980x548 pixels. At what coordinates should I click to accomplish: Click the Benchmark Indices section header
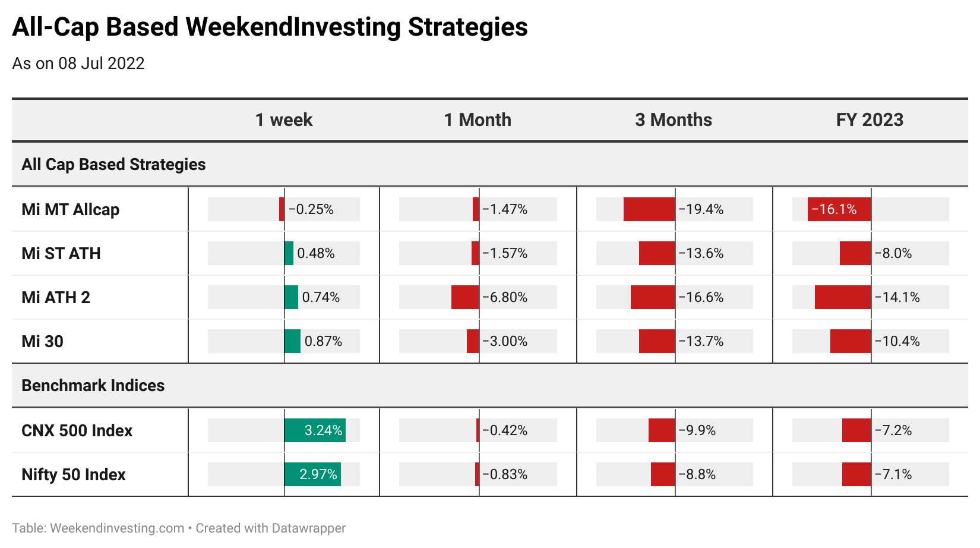(93, 386)
